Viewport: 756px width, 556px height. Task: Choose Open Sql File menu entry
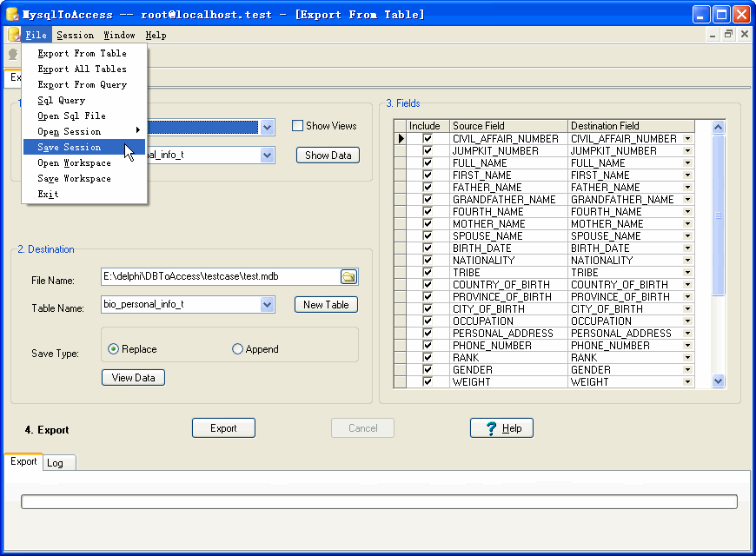coord(84,116)
